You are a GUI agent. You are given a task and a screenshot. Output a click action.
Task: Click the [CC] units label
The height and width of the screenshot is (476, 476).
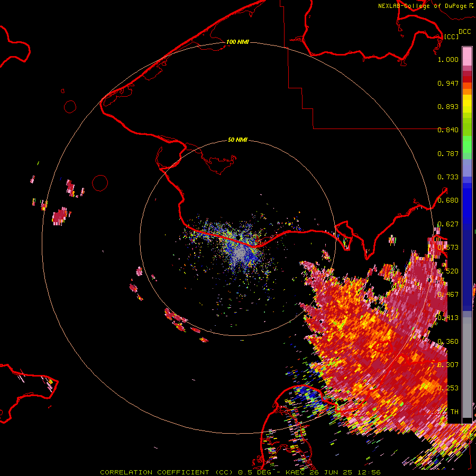coord(451,36)
